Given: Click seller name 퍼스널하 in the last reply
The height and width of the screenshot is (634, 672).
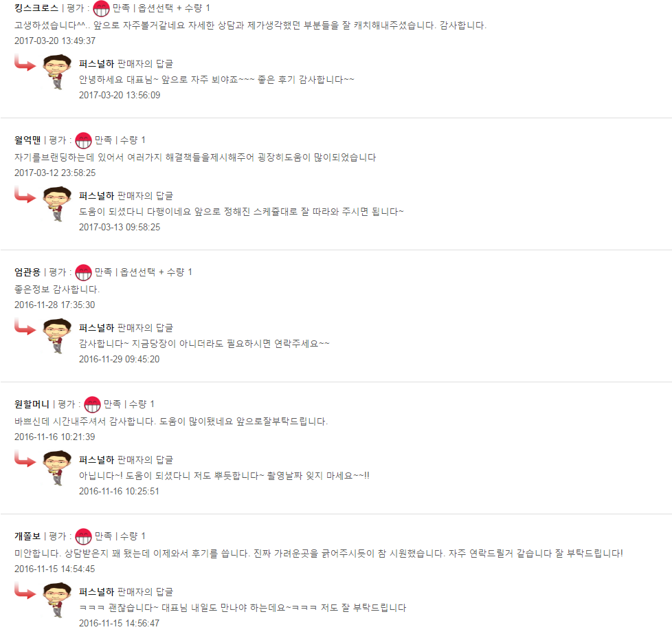Looking at the screenshot, I should (x=96, y=592).
